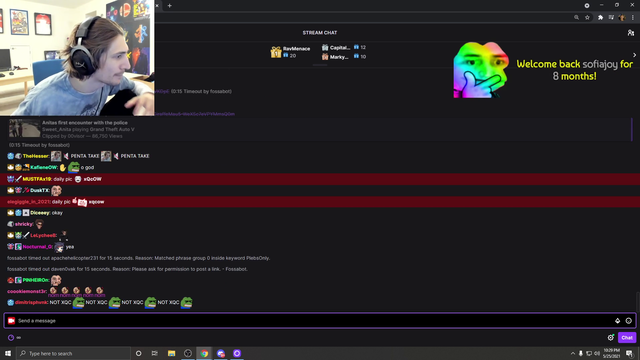Image resolution: width=640 pixels, height=360 pixels.
Task: Open volume control in system tray
Action: tap(597, 353)
